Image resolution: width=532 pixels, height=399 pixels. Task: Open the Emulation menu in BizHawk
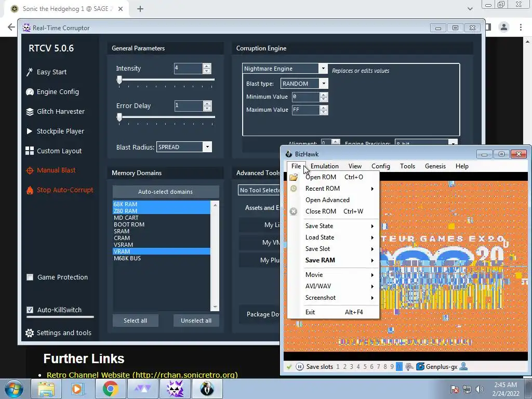(x=324, y=166)
